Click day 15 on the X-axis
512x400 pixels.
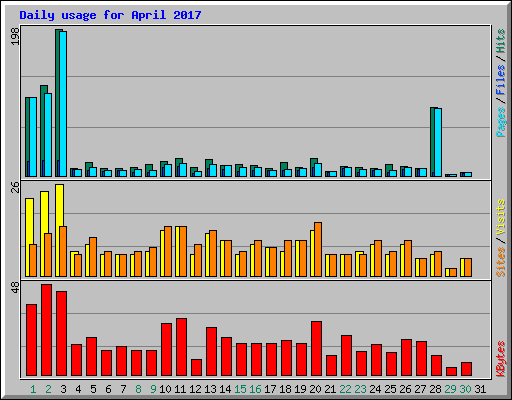click(x=240, y=389)
